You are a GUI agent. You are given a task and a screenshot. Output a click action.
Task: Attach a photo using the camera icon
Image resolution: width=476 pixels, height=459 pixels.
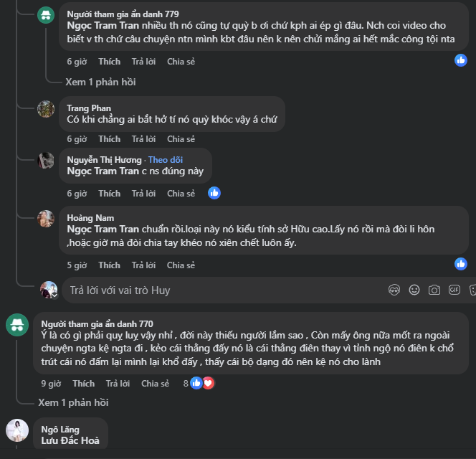click(434, 290)
